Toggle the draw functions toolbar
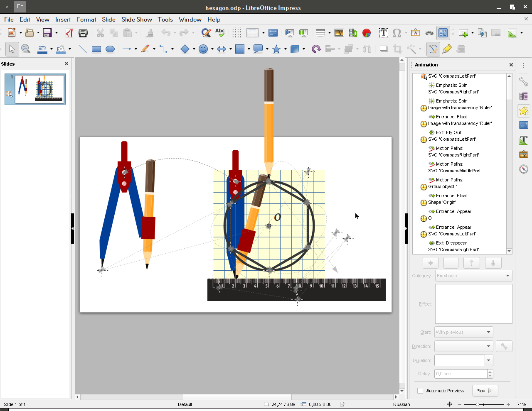Viewport: 532px width, 411px height. pos(443,33)
